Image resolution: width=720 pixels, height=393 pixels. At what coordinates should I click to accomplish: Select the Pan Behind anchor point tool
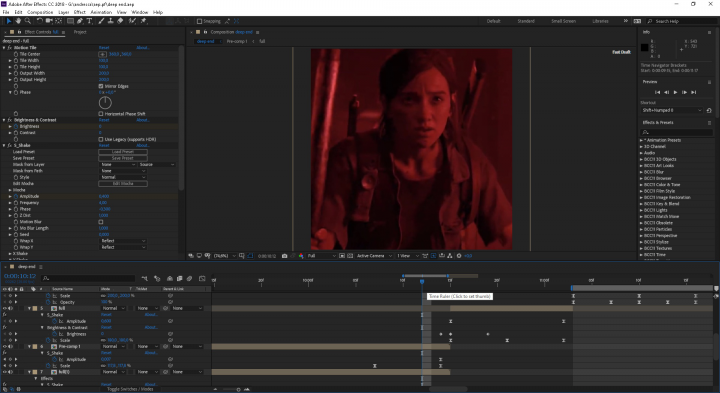[x=59, y=21]
